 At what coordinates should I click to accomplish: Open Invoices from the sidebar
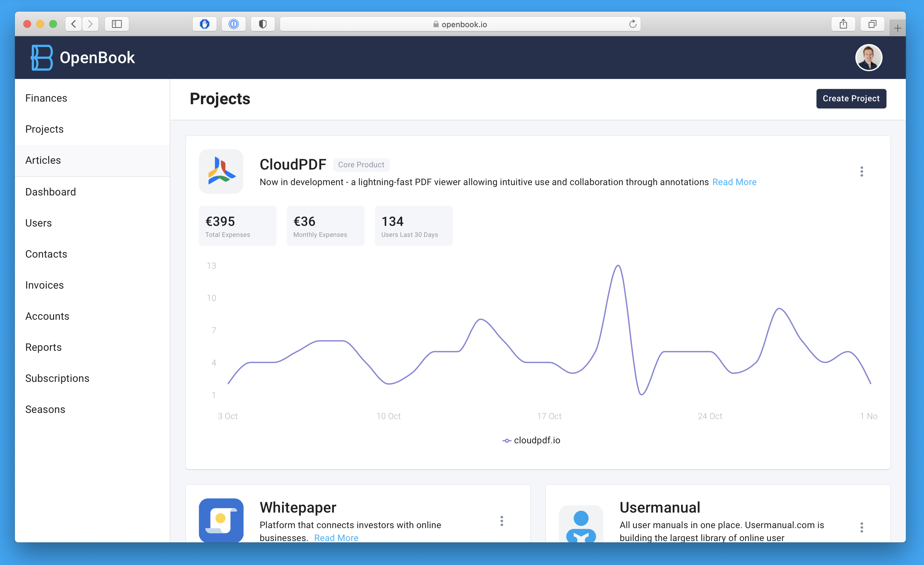(44, 285)
